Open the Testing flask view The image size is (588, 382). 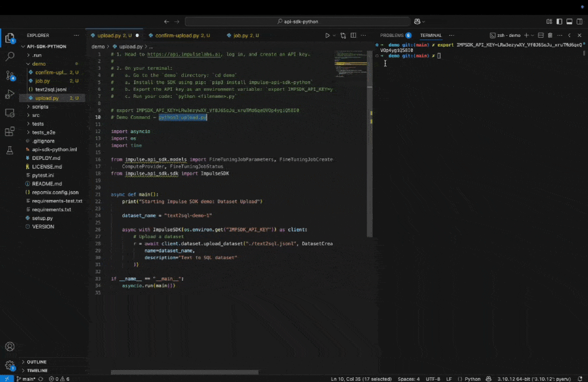(10, 150)
